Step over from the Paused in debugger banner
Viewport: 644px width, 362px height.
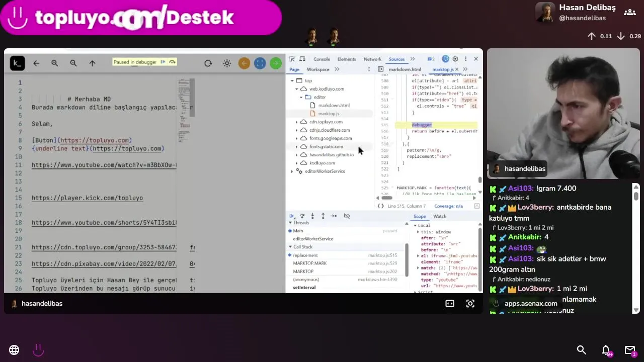tap(172, 62)
